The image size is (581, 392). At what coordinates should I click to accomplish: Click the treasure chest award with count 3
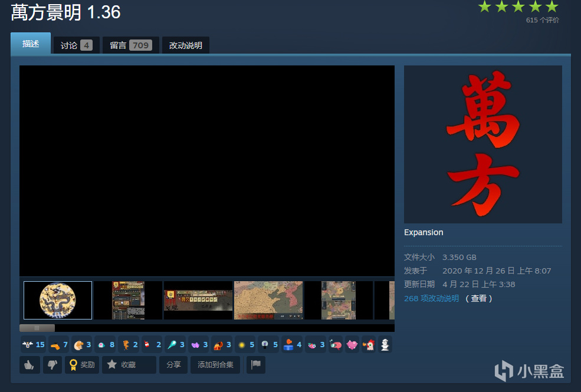[222, 345]
